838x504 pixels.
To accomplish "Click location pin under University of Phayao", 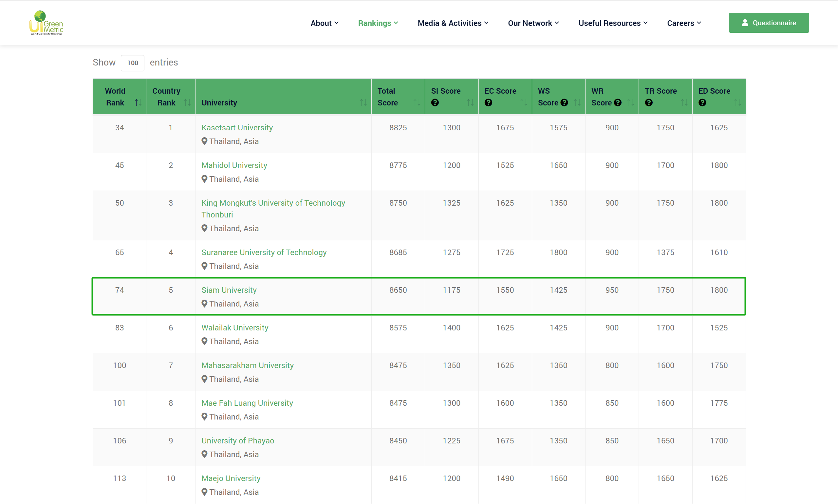I will [204, 454].
